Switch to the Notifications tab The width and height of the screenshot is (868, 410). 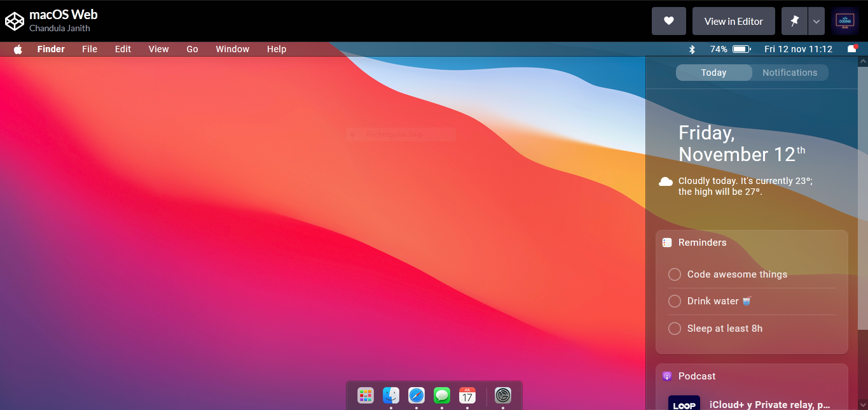point(790,73)
